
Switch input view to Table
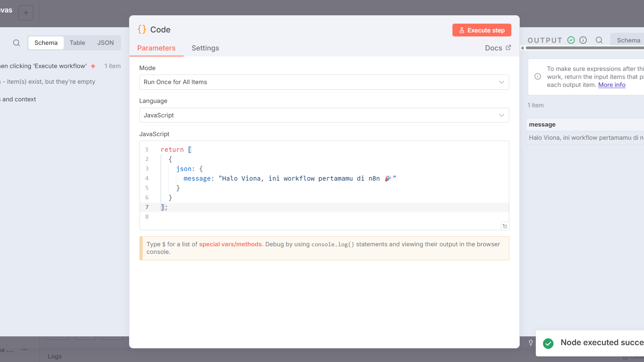(x=77, y=43)
